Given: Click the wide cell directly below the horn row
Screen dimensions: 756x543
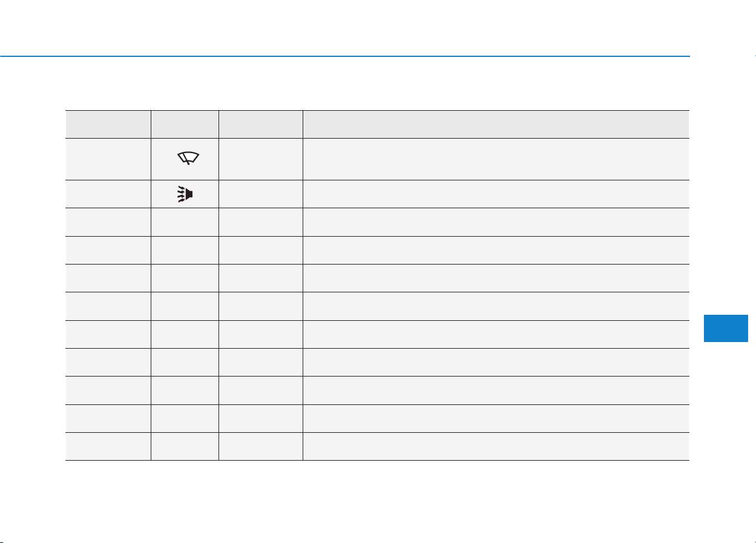Looking at the screenshot, I should [x=496, y=222].
